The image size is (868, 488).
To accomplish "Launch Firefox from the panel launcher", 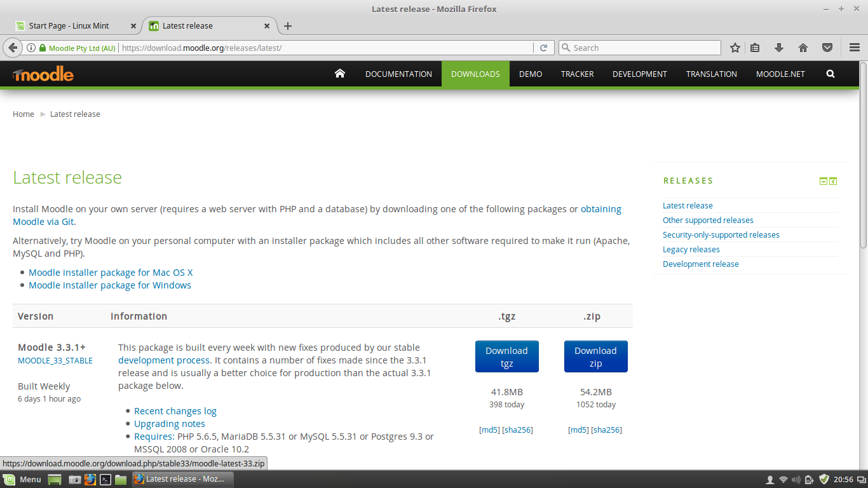I will click(90, 479).
